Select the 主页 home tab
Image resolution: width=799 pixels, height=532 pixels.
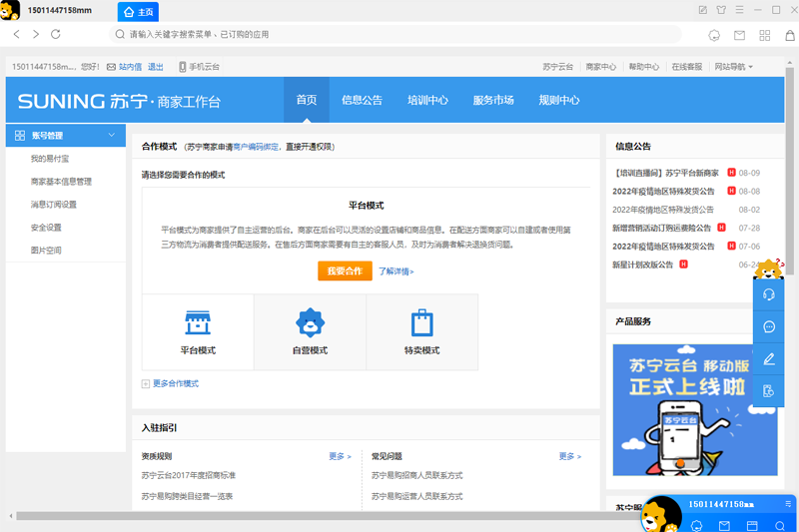coord(138,12)
